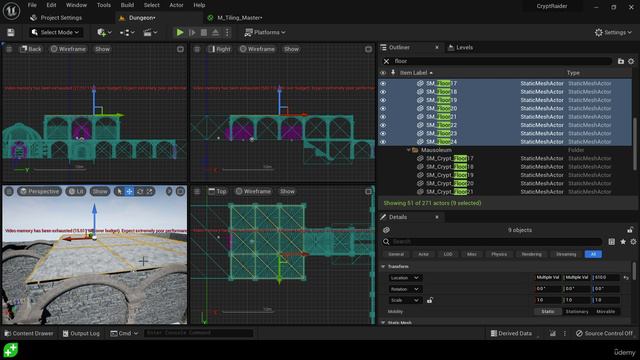Click the Unreal Engine logo icon
This screenshot has height=360, width=640.
pos(11,11)
